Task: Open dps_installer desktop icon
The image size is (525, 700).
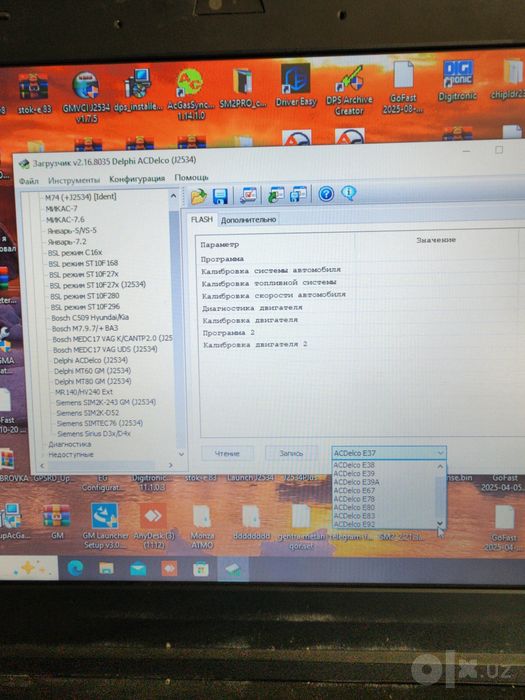Action: (x=138, y=90)
